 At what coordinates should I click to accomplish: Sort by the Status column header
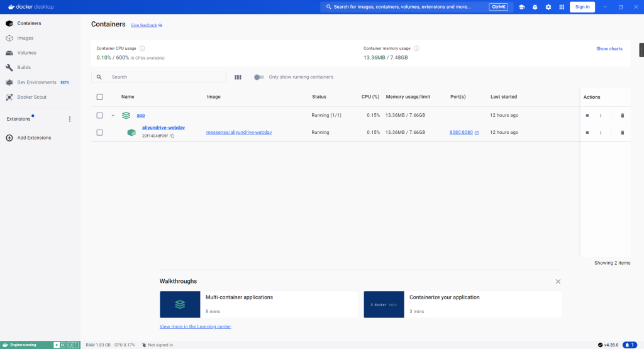point(319,97)
